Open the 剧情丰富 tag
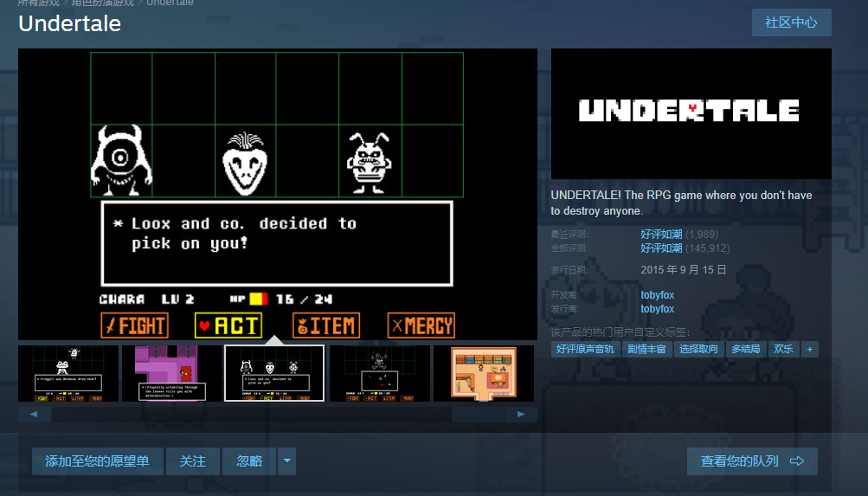 [x=646, y=349]
